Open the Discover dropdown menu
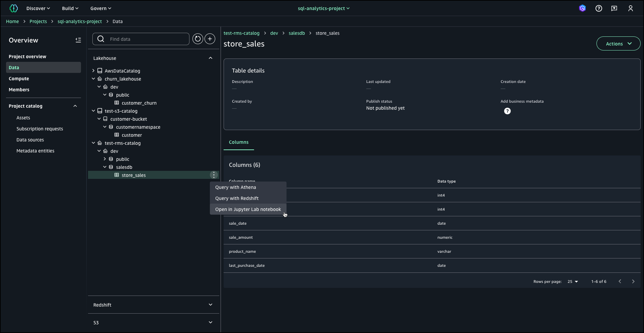644x333 pixels. pyautogui.click(x=38, y=8)
